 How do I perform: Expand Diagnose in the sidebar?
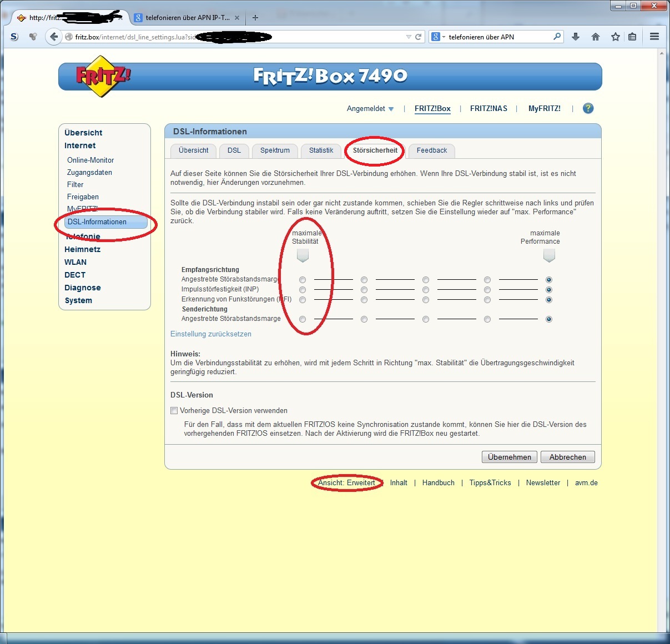[83, 288]
